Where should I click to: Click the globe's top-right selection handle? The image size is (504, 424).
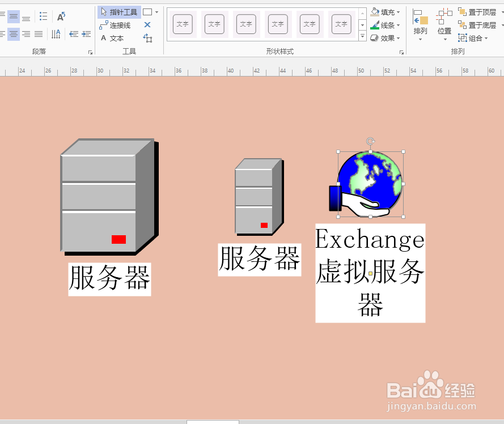[x=404, y=152]
